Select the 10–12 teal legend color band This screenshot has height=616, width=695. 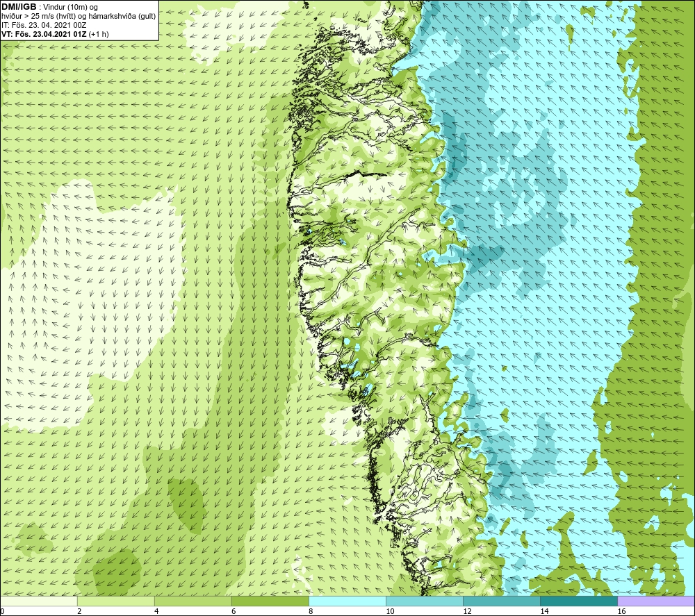pos(425,601)
